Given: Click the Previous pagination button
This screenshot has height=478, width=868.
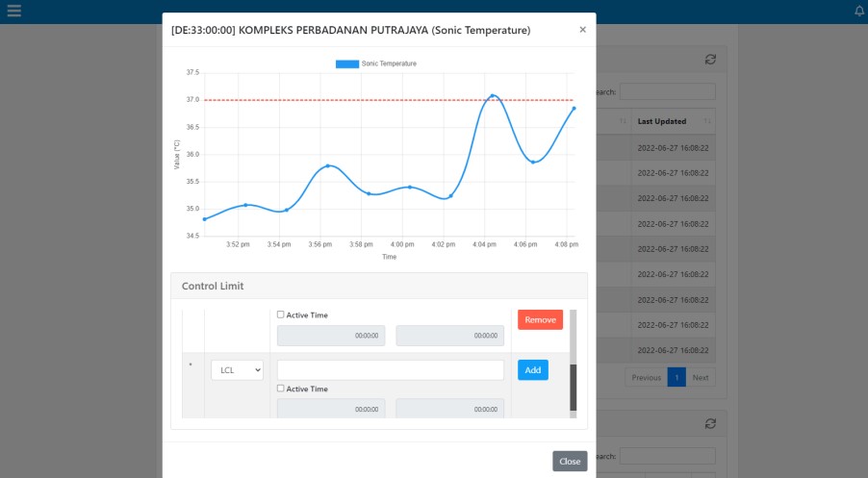Looking at the screenshot, I should (646, 377).
